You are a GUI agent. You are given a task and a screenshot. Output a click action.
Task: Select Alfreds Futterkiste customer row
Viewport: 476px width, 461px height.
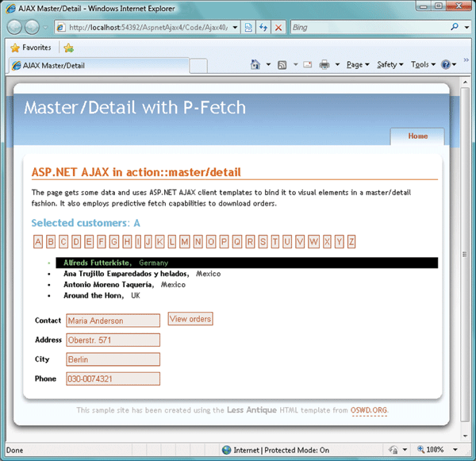[x=247, y=263]
